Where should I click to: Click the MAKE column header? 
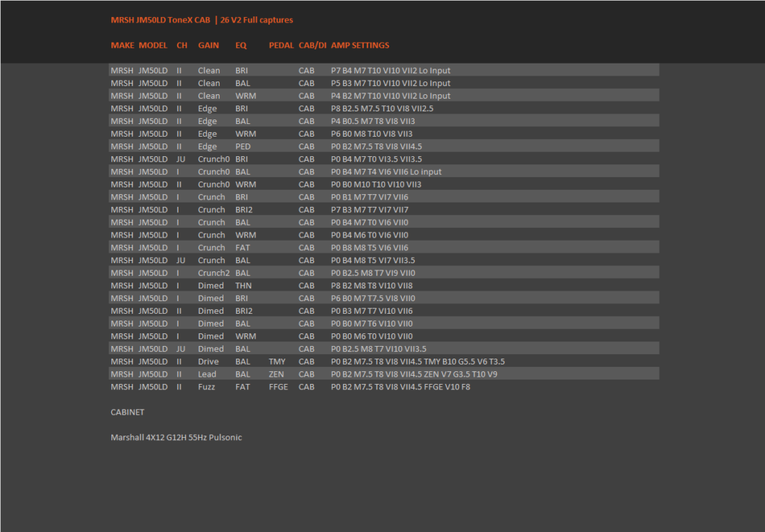123,46
